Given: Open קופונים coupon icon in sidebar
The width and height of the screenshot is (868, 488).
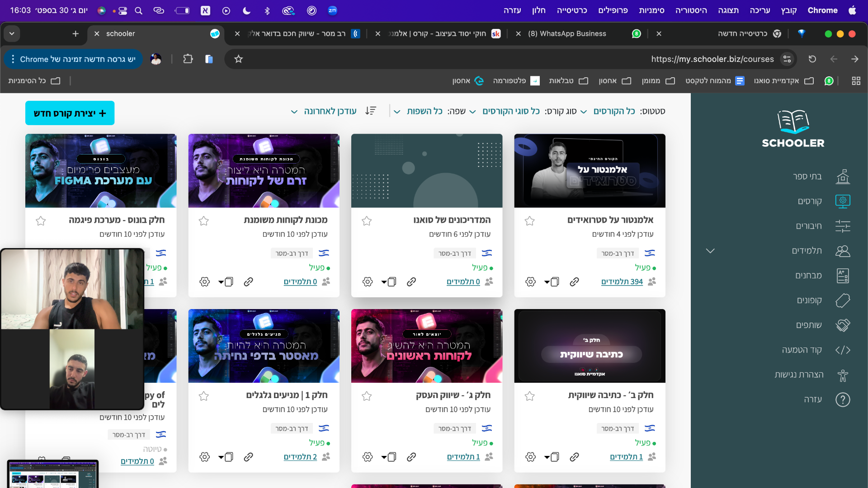Looking at the screenshot, I should (x=843, y=300).
